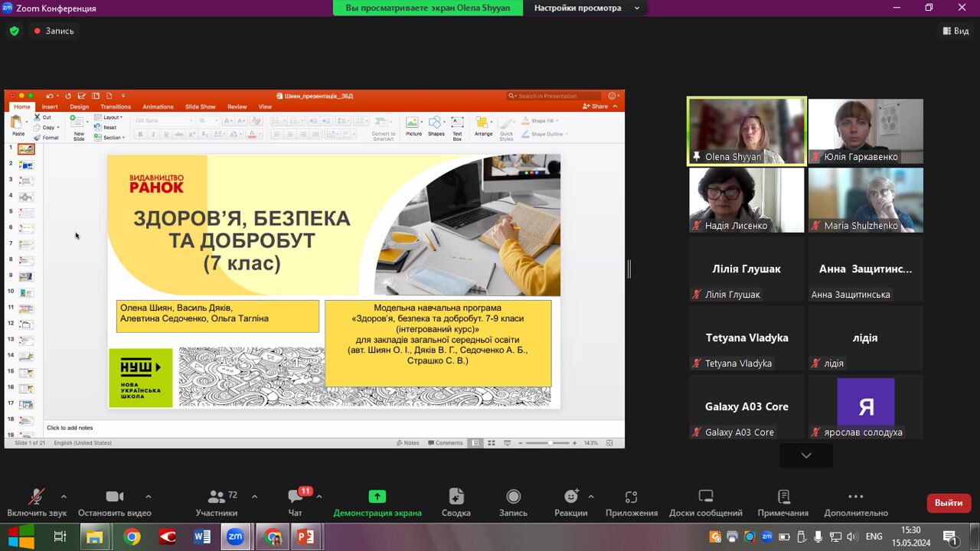Open audio options arrow beside Включить звук

pos(64,496)
